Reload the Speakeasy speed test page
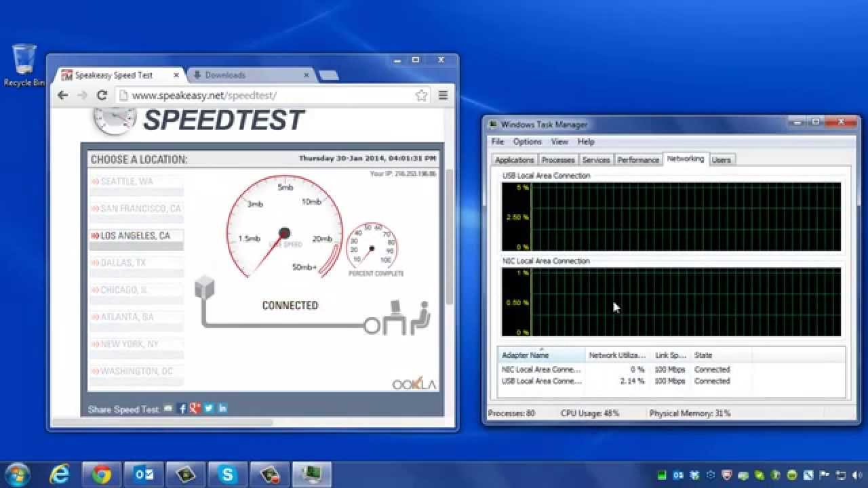Screen dimensions: 868x488 tap(102, 96)
